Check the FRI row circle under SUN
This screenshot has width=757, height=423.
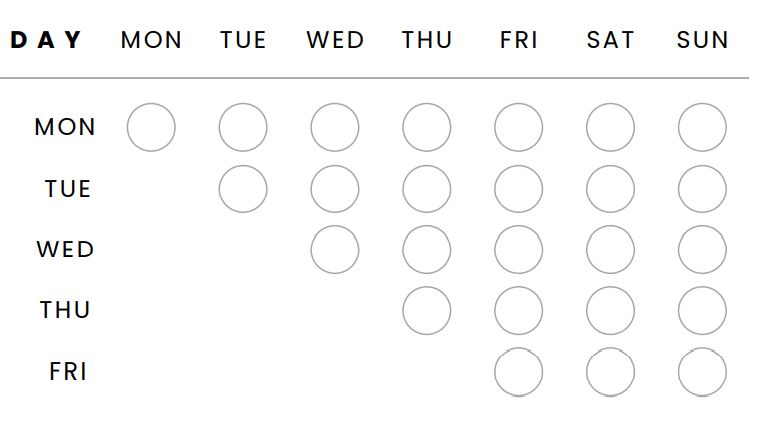pos(702,372)
